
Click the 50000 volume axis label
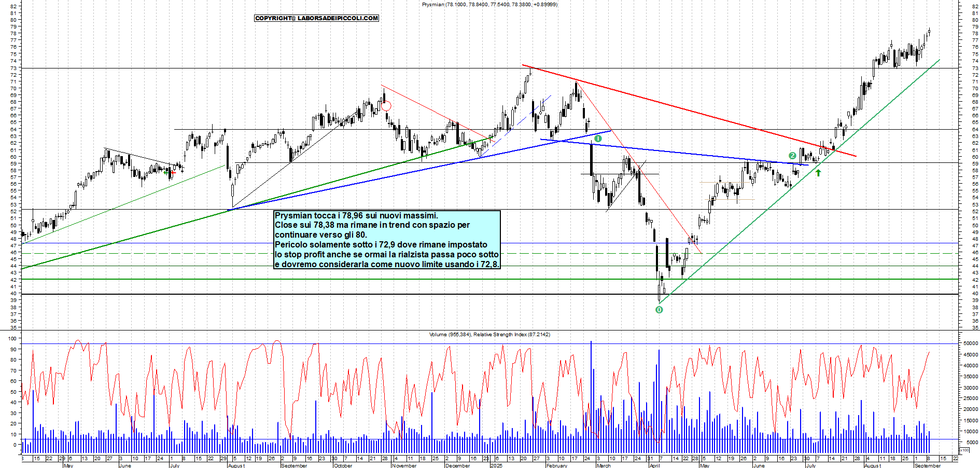tap(971, 343)
